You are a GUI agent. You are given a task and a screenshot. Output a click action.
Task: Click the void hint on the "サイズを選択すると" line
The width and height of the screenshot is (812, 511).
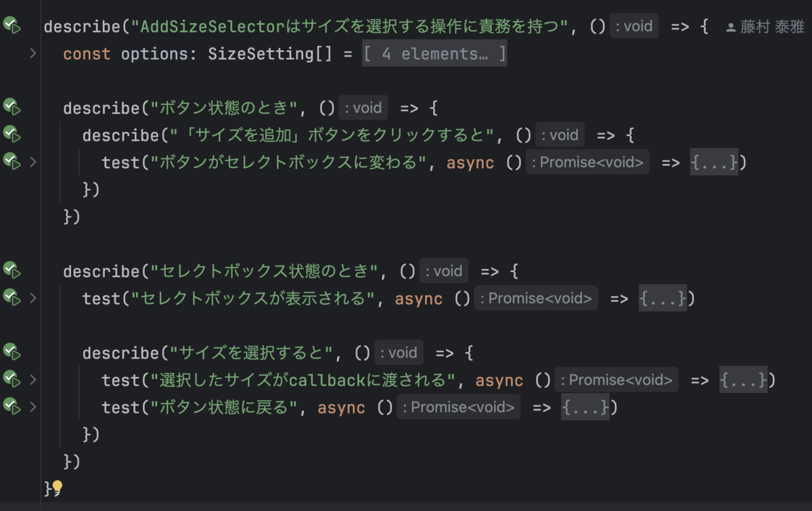(x=399, y=353)
